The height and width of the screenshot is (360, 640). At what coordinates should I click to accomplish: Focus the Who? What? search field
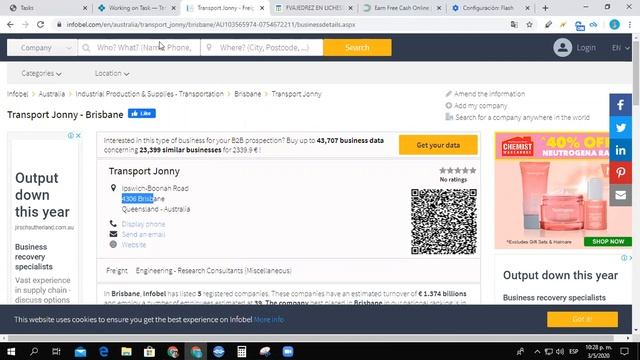(139, 48)
